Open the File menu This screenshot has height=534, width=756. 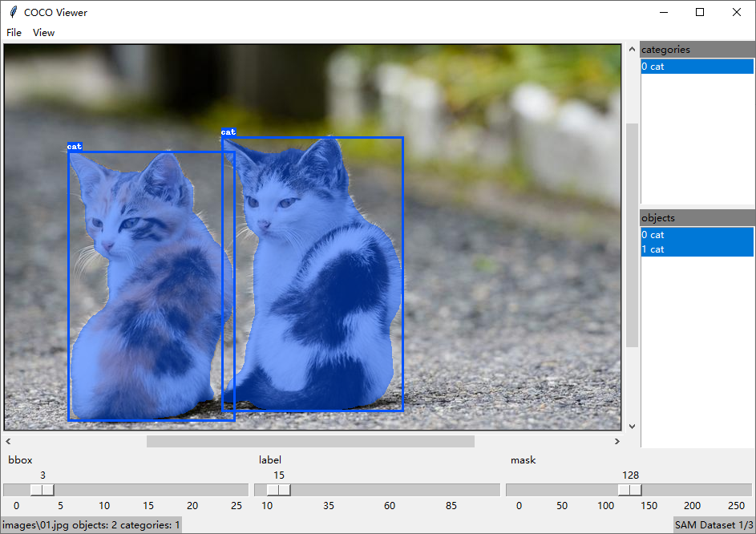(x=14, y=32)
